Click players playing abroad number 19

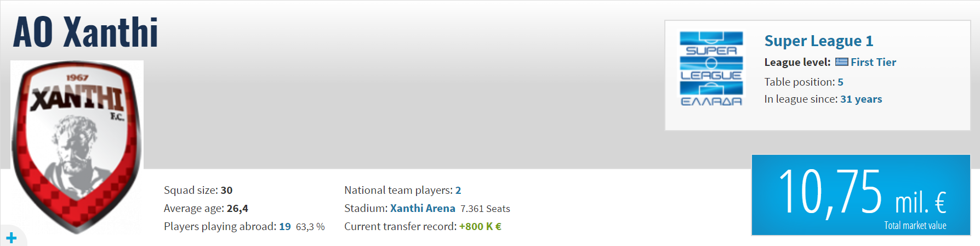(285, 226)
